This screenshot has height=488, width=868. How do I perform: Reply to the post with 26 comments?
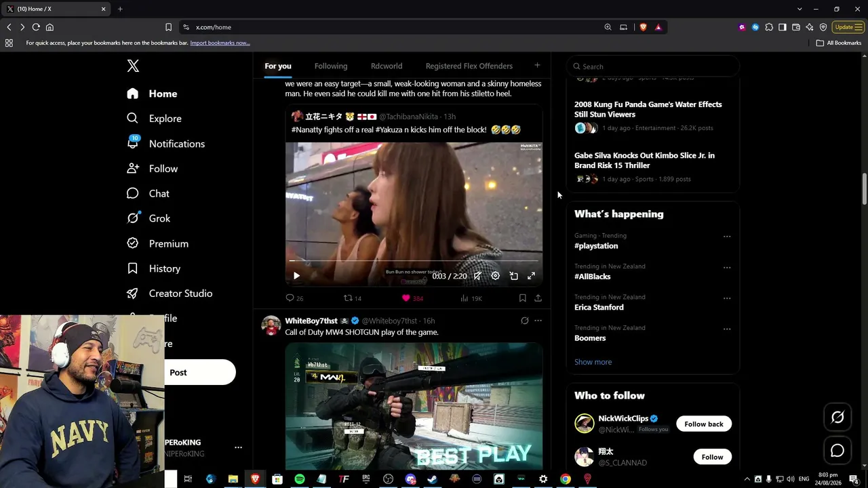point(294,298)
